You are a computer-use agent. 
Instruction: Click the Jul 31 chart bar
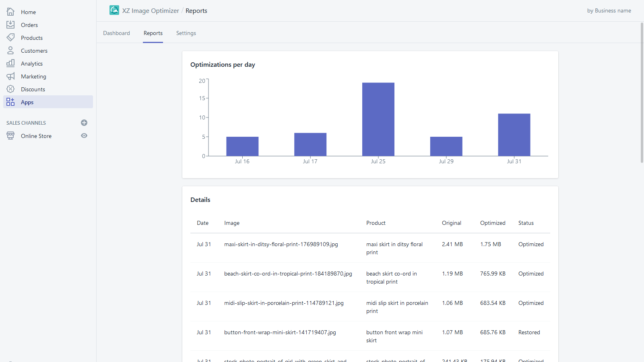(514, 134)
